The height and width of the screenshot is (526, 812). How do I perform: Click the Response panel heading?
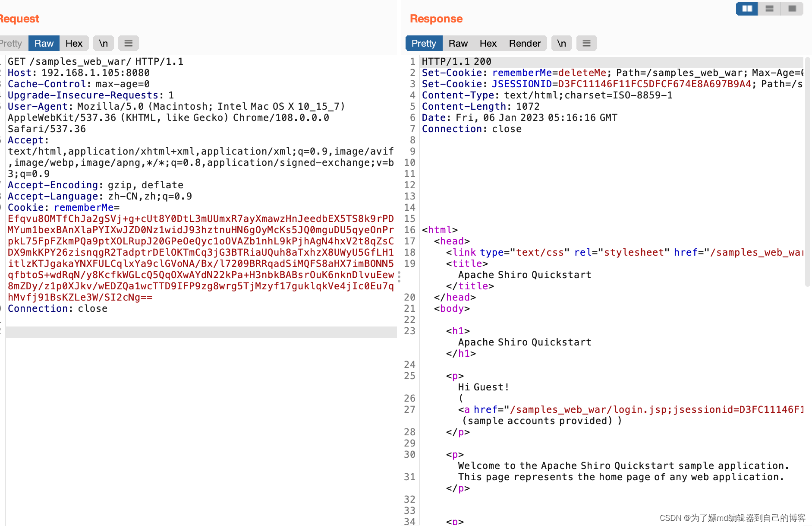436,19
